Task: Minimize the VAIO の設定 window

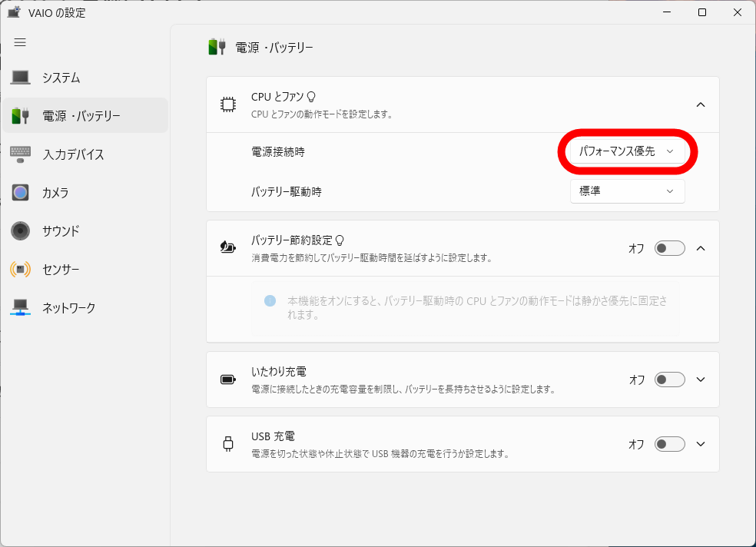Action: pyautogui.click(x=666, y=12)
